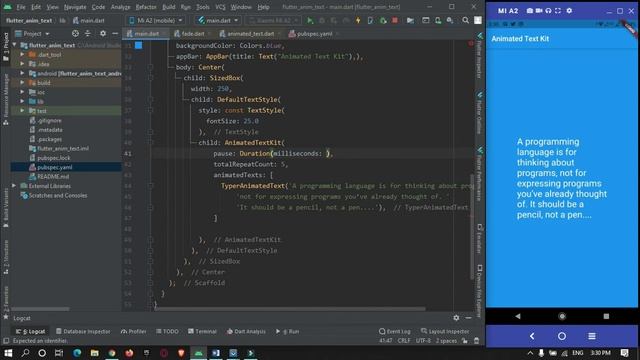Select opened file target icon in Project panel
Screen dimensions: 640x360
[75, 33]
